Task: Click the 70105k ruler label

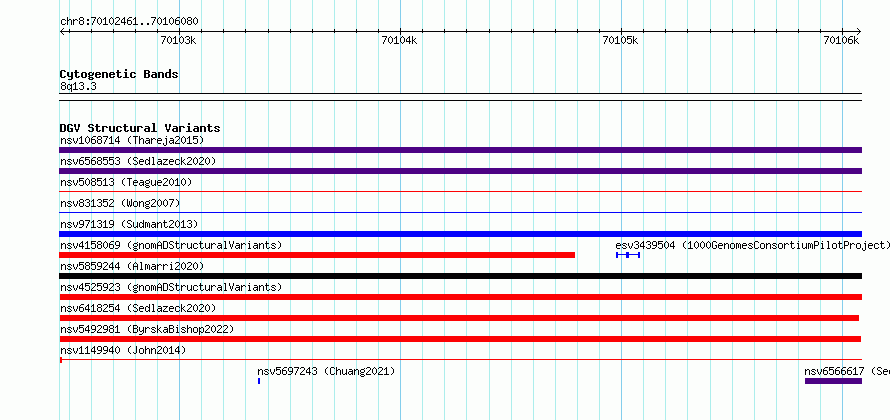Action: click(620, 40)
